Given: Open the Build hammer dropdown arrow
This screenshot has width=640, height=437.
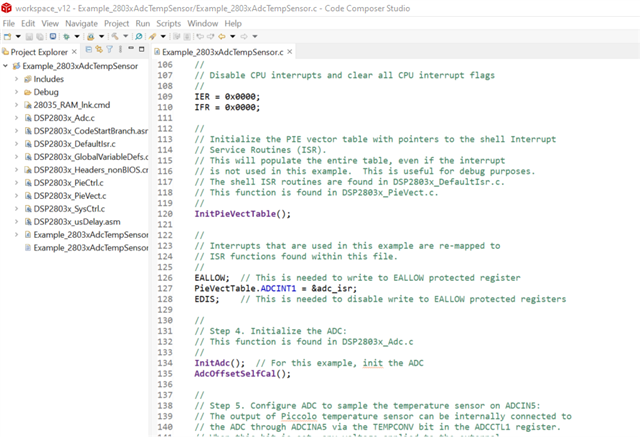Looking at the screenshot, I should 126,36.
